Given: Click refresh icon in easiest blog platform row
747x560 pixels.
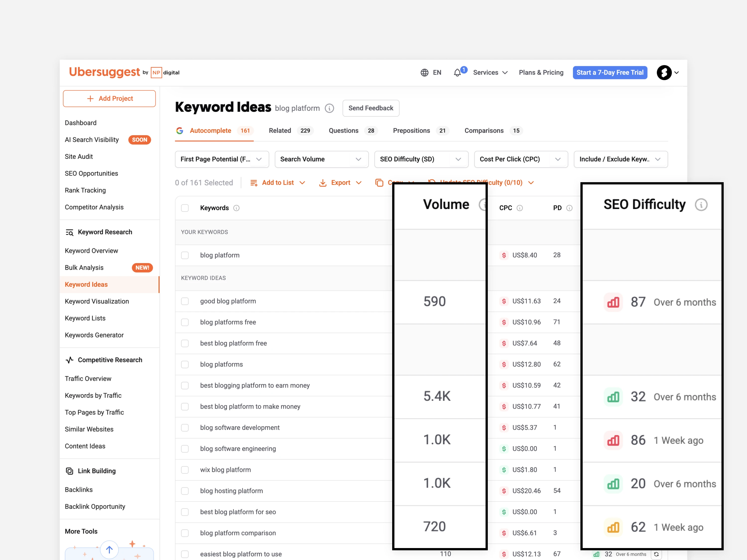Looking at the screenshot, I should 656,554.
